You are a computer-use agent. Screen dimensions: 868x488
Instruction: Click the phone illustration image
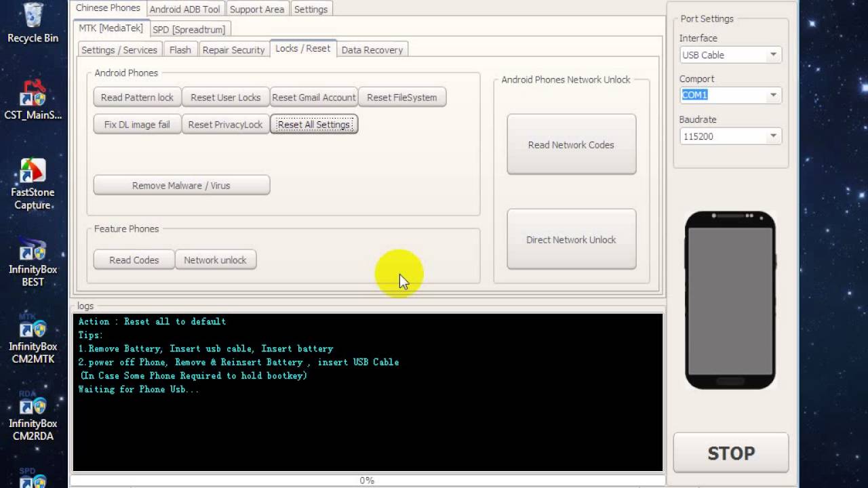pyautogui.click(x=730, y=300)
